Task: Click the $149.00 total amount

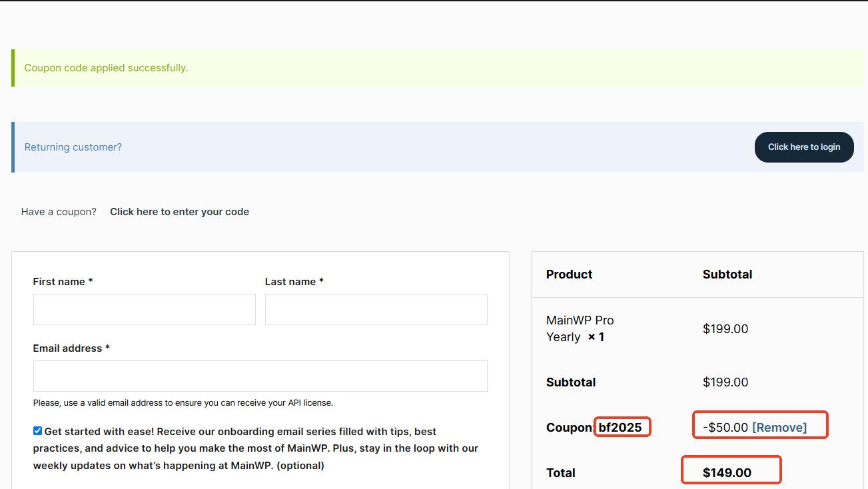Action: [727, 473]
